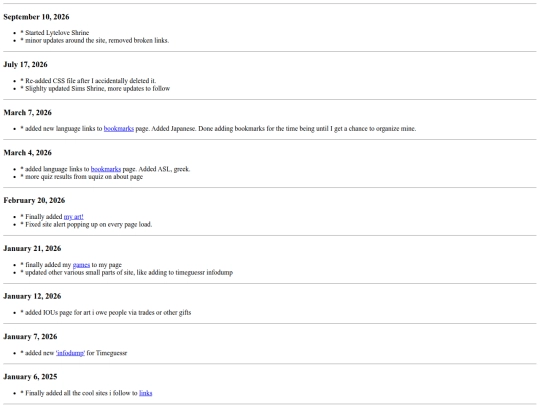
Task: Open the bookmarks link under March 4, 2026
Action: pos(106,169)
